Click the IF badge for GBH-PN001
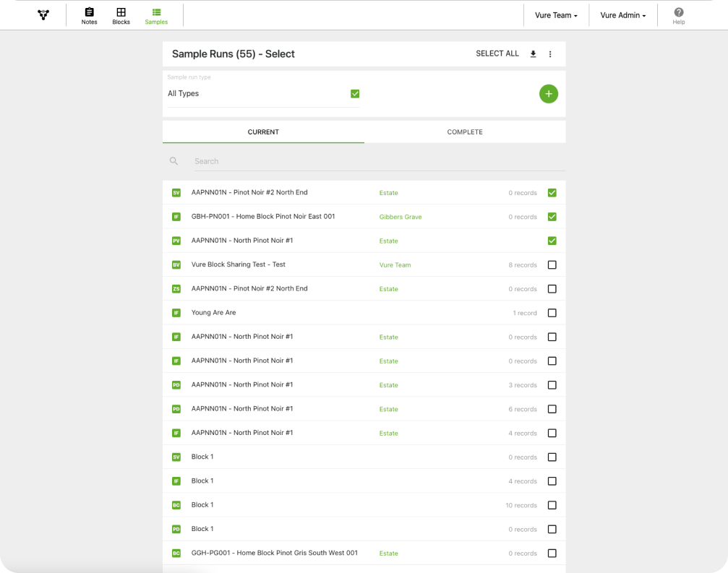728x573 pixels. (176, 217)
